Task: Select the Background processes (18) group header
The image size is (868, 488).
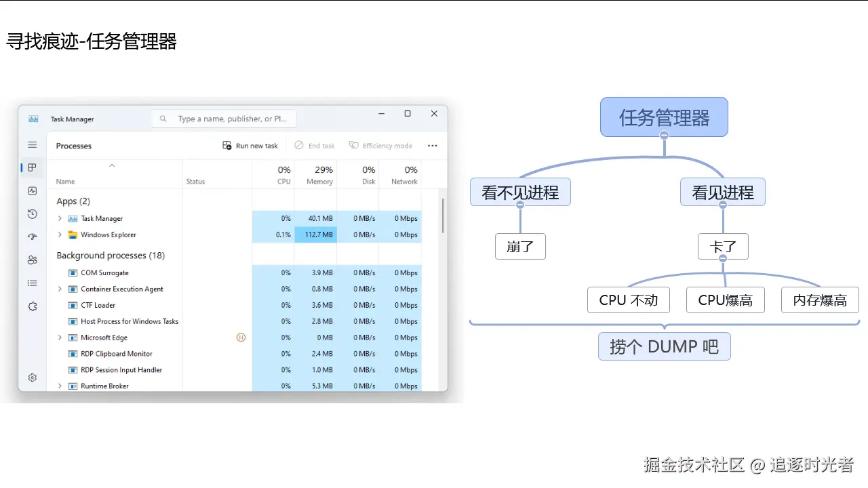Action: [x=111, y=256]
